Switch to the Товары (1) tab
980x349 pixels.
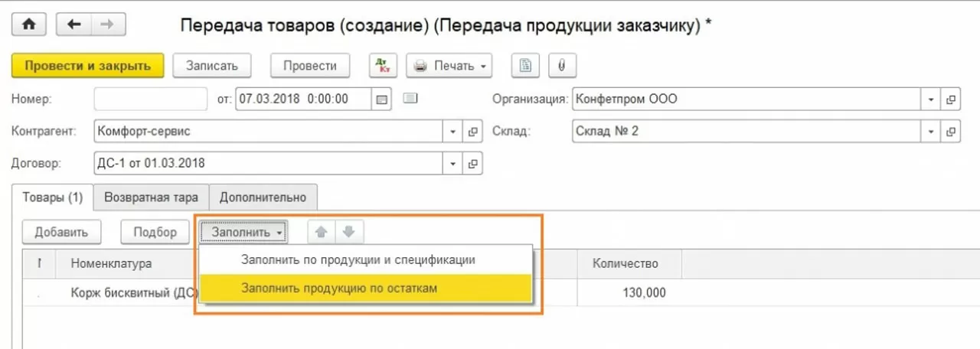click(x=53, y=197)
